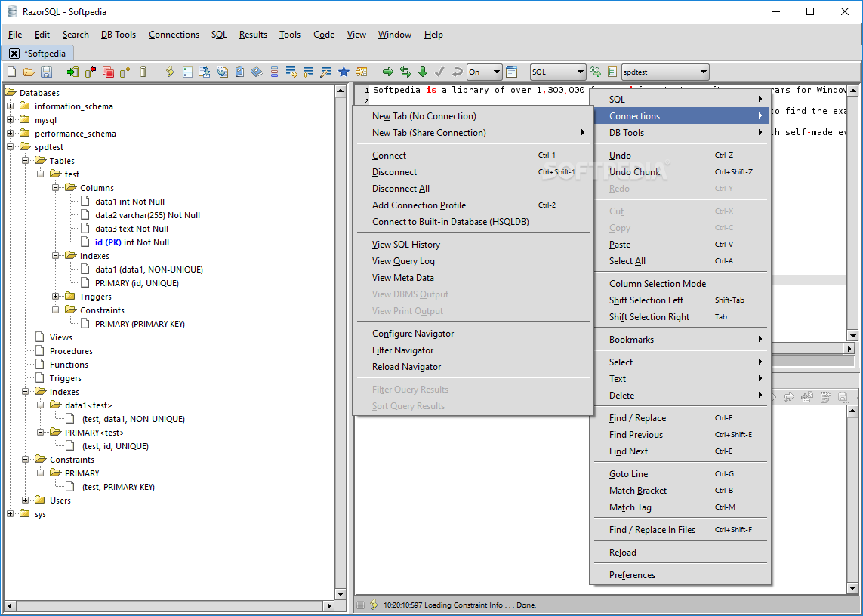Viewport: 863px width, 616px height.
Task: Click the lightning icon in status bar
Action: [374, 605]
